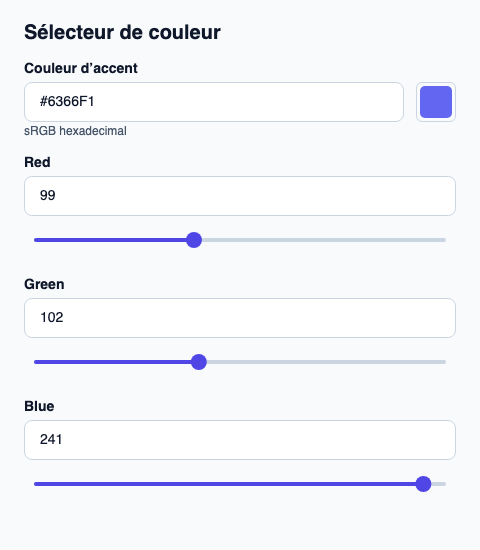Click the #6366F1 hex color input field
Viewport: 480px width, 550px height.
pyautogui.click(x=214, y=102)
